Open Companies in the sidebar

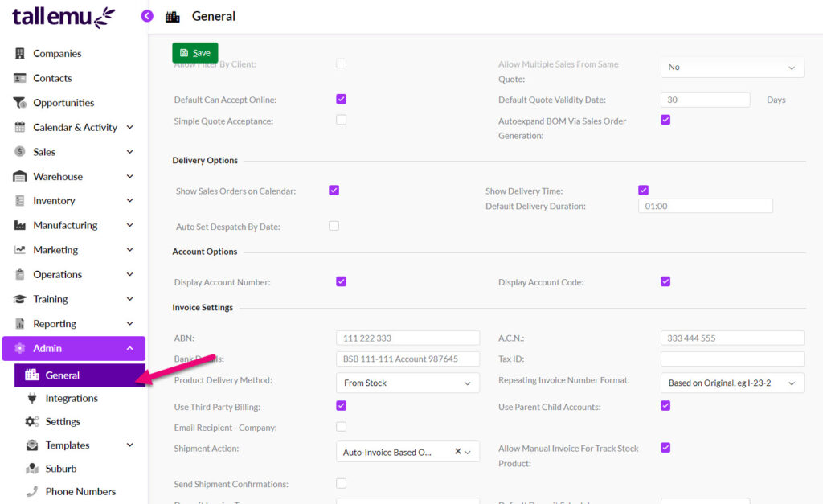tap(57, 54)
